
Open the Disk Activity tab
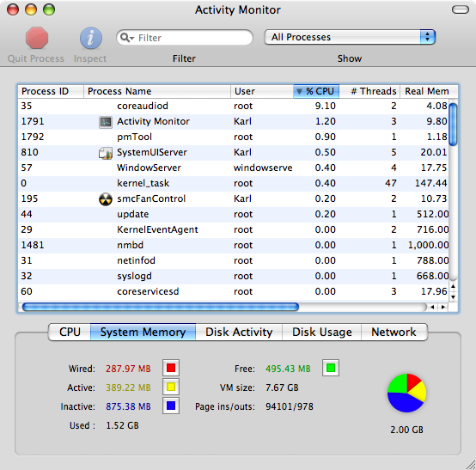[x=239, y=333]
